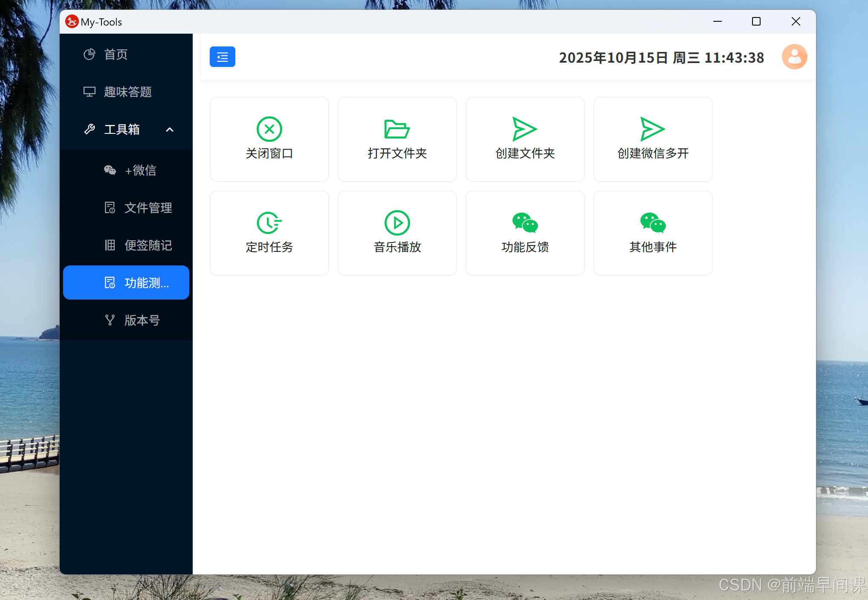Click the 创建微信多开 send arrow icon

(x=653, y=129)
